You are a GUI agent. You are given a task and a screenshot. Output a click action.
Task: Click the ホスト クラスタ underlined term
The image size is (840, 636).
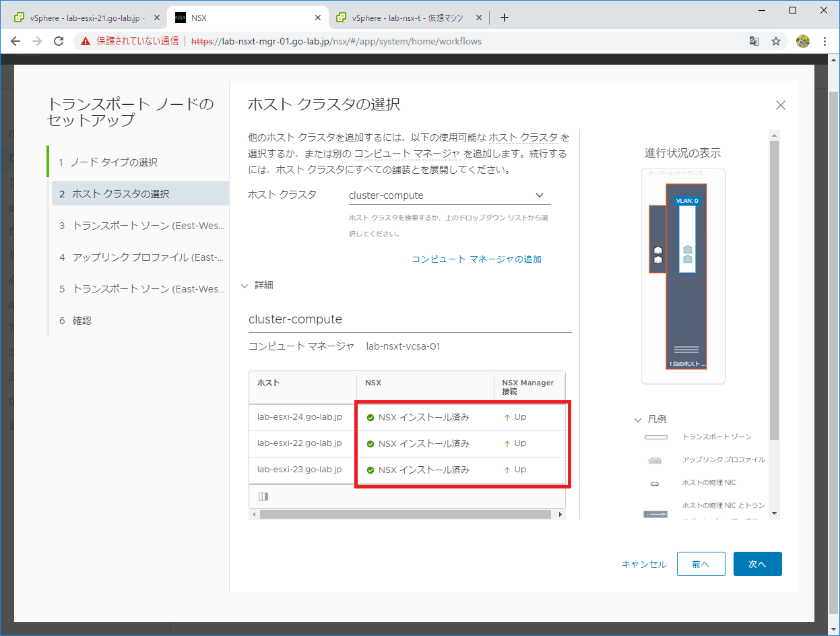523,137
